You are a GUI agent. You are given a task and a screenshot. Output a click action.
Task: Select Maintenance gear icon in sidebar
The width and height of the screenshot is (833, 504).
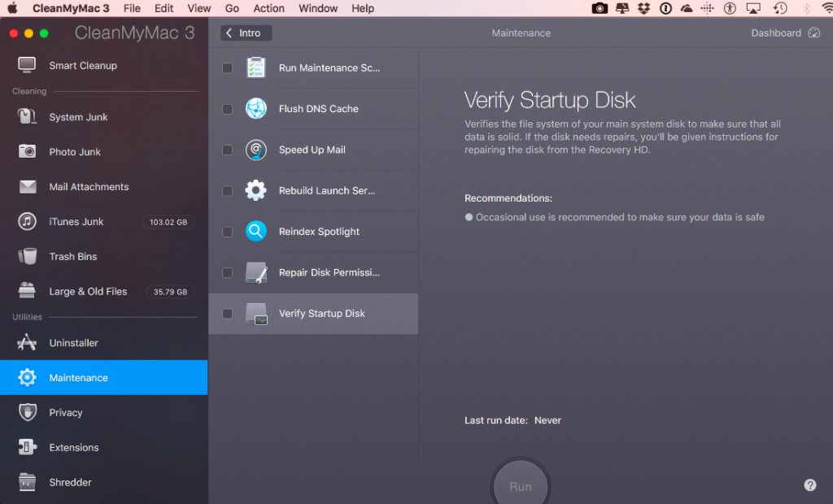[27, 377]
